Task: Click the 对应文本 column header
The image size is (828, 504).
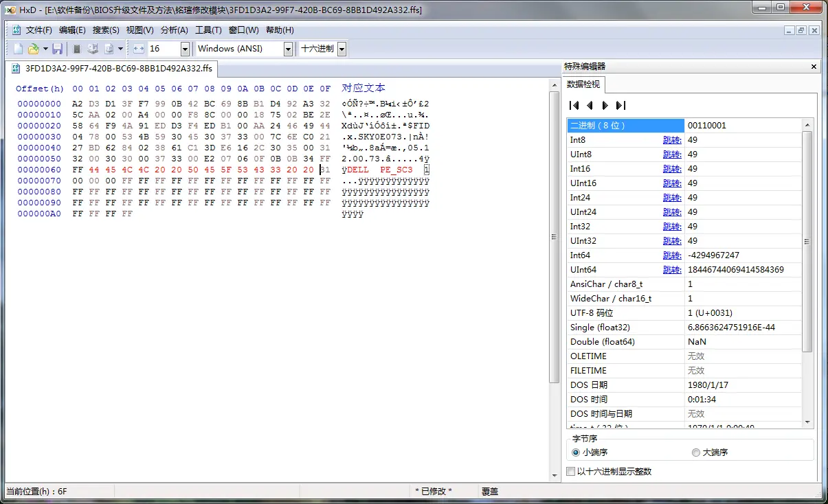Action: (x=363, y=88)
